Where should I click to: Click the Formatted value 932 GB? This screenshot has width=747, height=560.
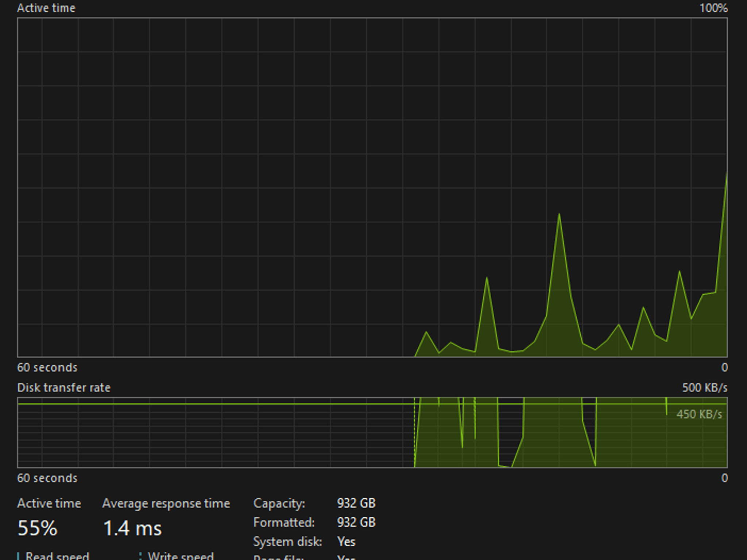(x=356, y=522)
